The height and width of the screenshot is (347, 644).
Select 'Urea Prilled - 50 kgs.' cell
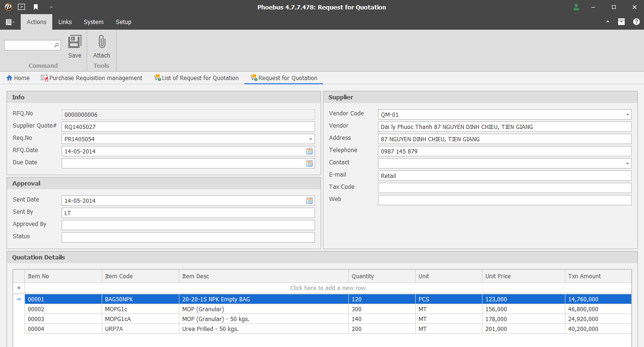coord(264,329)
